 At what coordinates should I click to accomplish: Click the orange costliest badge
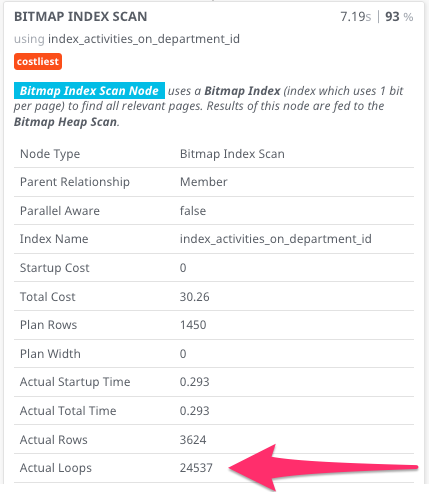tap(38, 62)
